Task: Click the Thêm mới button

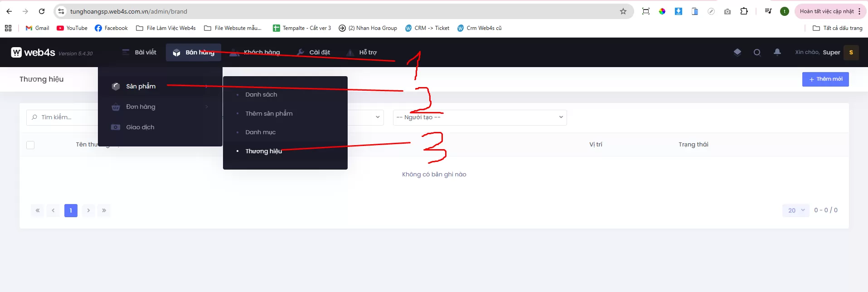Action: click(825, 79)
